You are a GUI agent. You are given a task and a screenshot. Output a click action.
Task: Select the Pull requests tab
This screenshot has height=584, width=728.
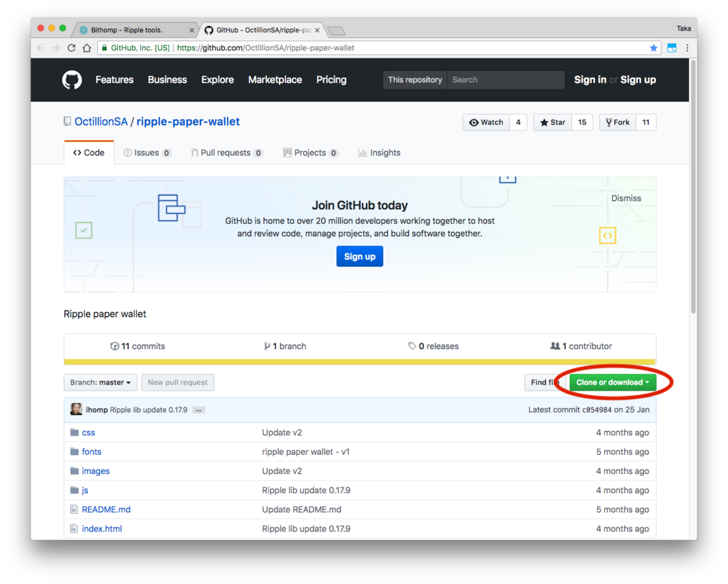[227, 153]
